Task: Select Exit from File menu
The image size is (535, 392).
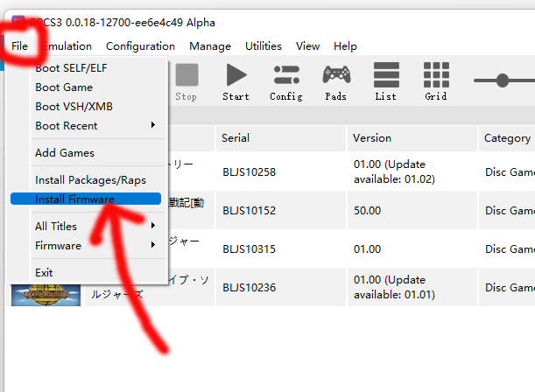Action: tap(86, 273)
